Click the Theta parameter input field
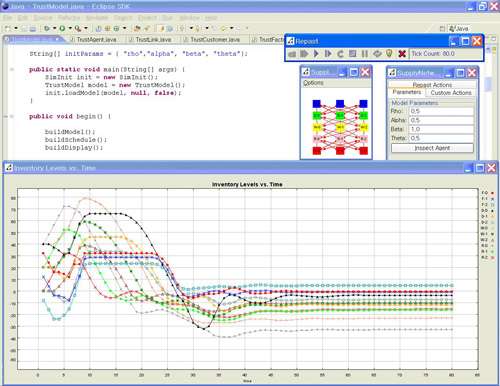Viewport: 500px width, 386px height. point(441,138)
